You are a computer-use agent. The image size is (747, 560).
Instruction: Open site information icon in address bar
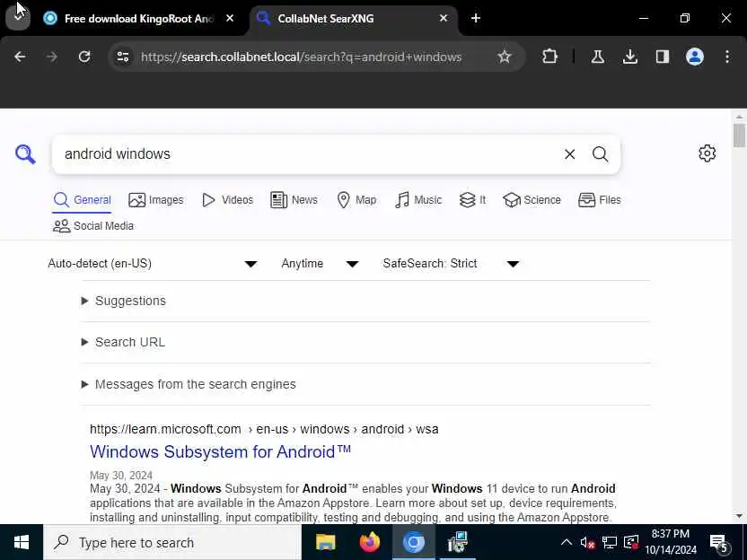point(123,57)
